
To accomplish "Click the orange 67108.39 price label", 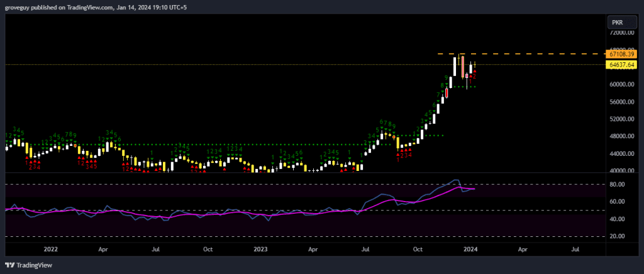I will [621, 54].
